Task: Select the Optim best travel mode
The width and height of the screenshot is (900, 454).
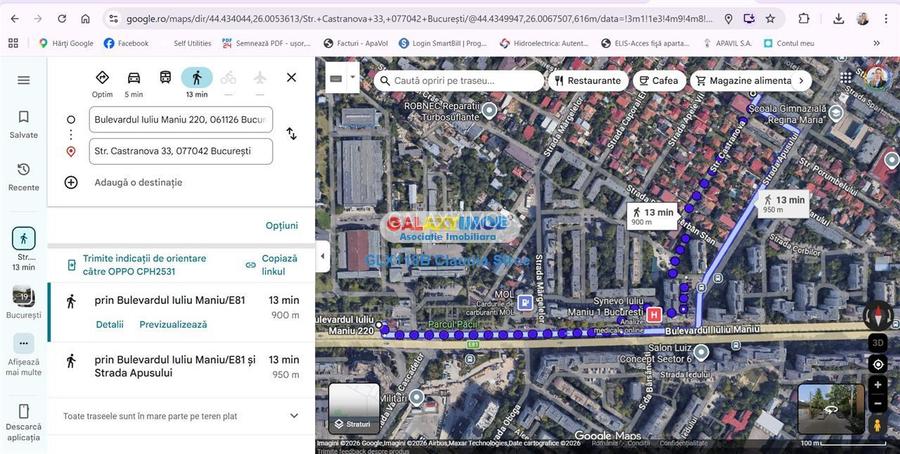Action: pyautogui.click(x=102, y=83)
